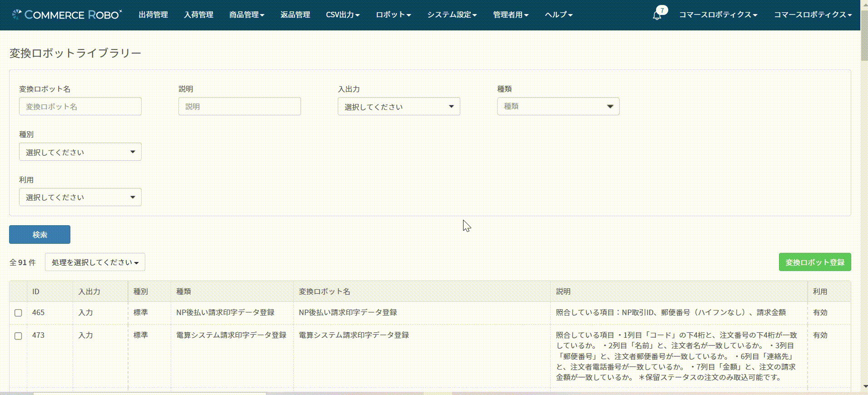The height and width of the screenshot is (395, 868).
Task: Go to 入荷管理 page
Action: coord(198,15)
